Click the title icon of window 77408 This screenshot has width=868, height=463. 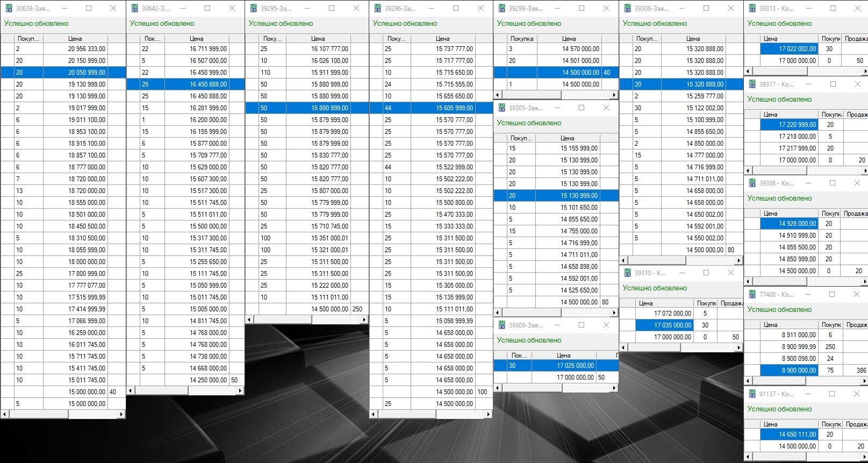(x=751, y=294)
